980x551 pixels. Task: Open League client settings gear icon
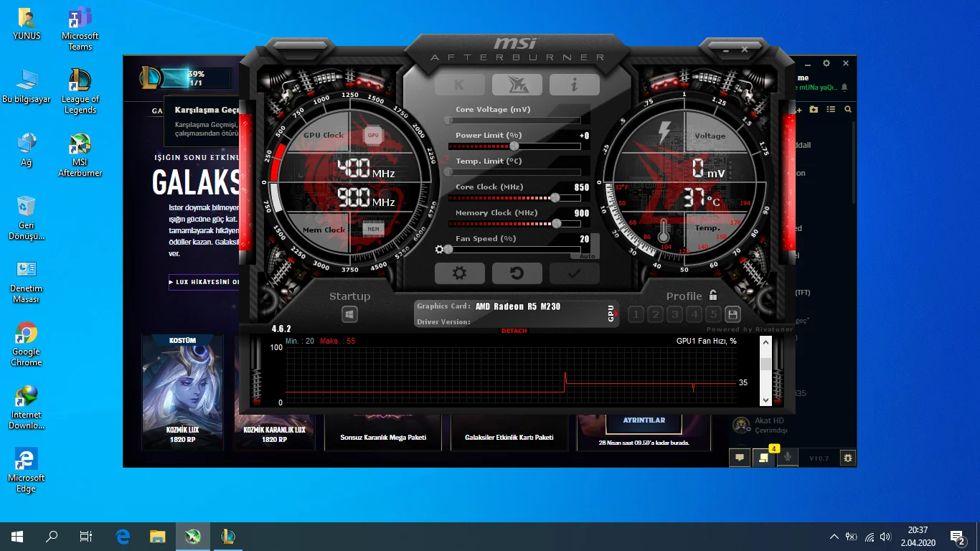tap(826, 64)
